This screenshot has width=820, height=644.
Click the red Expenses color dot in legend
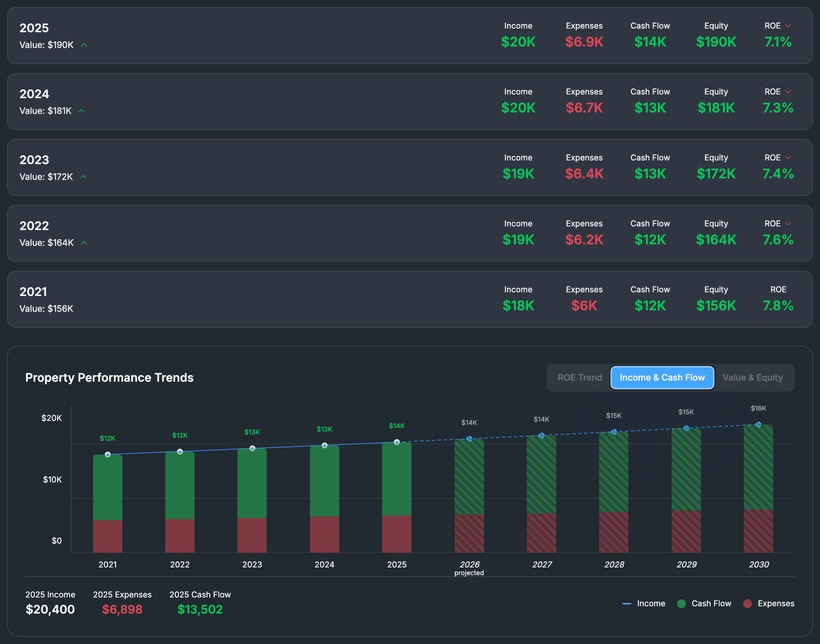pos(747,604)
